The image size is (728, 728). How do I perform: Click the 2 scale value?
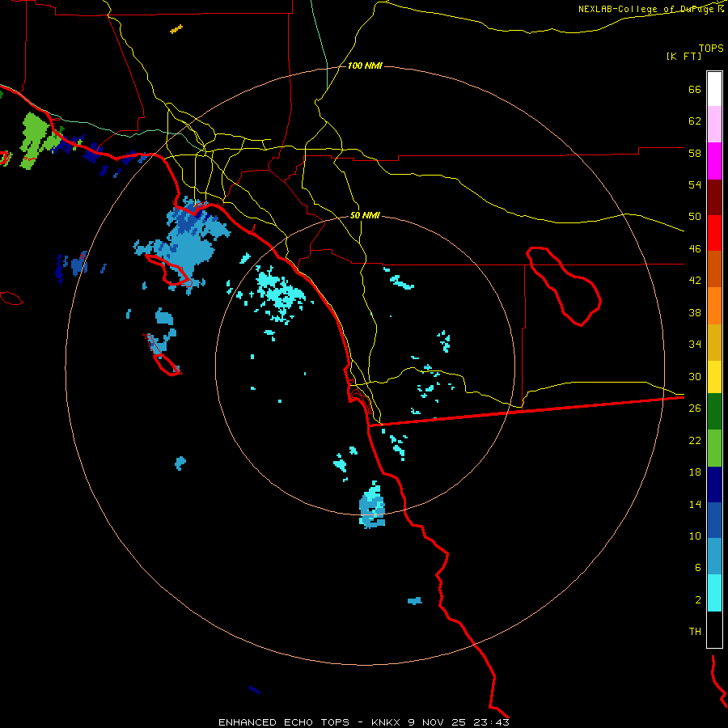pos(698,600)
